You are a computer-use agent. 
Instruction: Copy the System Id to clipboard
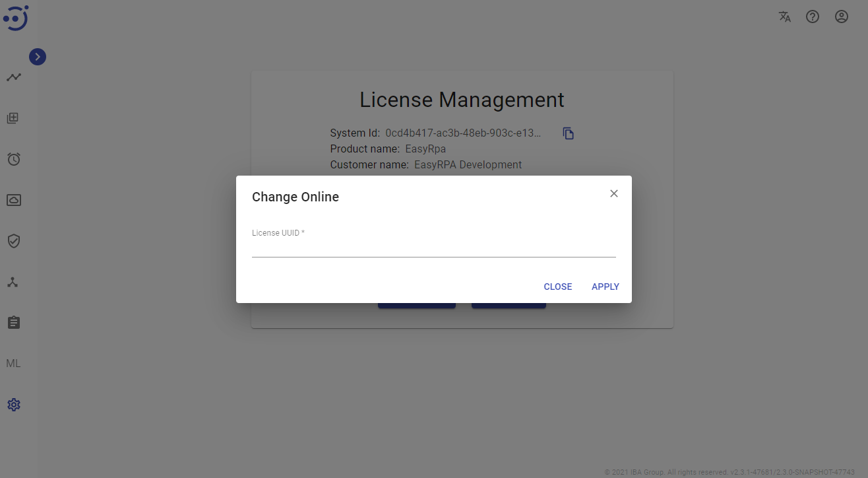pyautogui.click(x=568, y=133)
